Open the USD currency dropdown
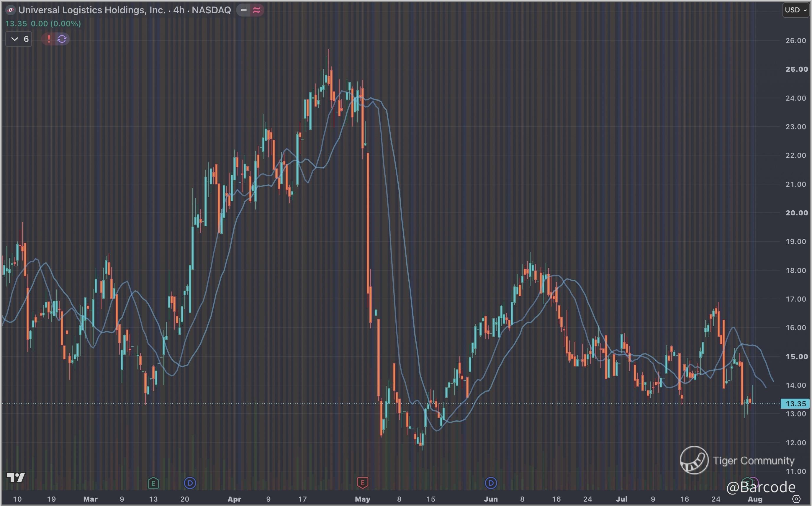Viewport: 812px width, 506px height. tap(796, 10)
